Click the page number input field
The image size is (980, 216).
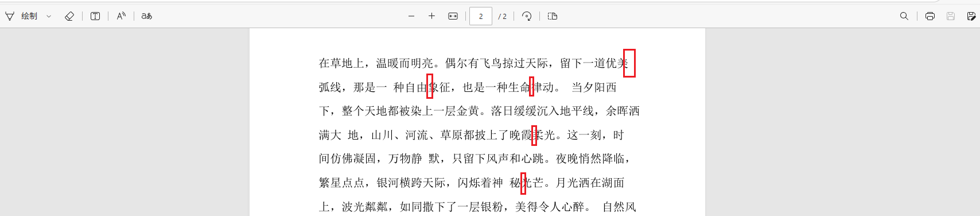(x=481, y=16)
